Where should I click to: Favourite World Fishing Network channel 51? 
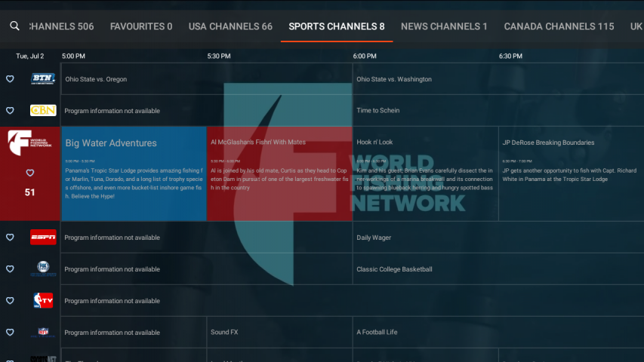coord(30,173)
